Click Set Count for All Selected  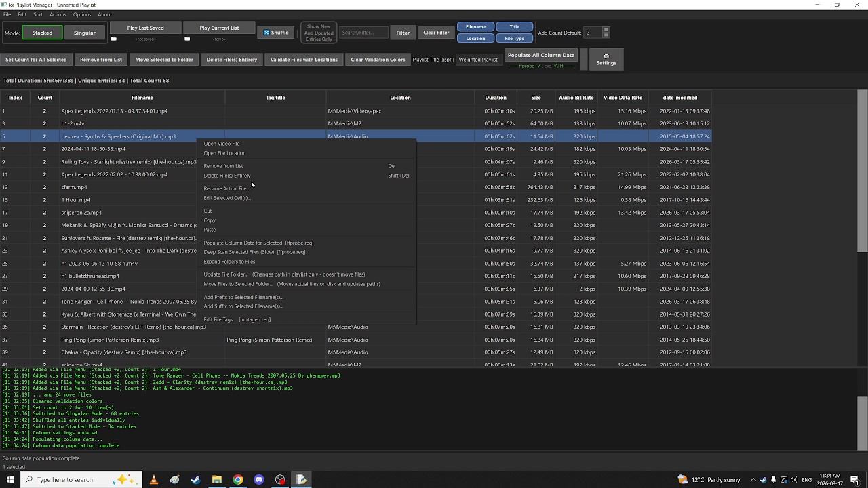tap(36, 60)
